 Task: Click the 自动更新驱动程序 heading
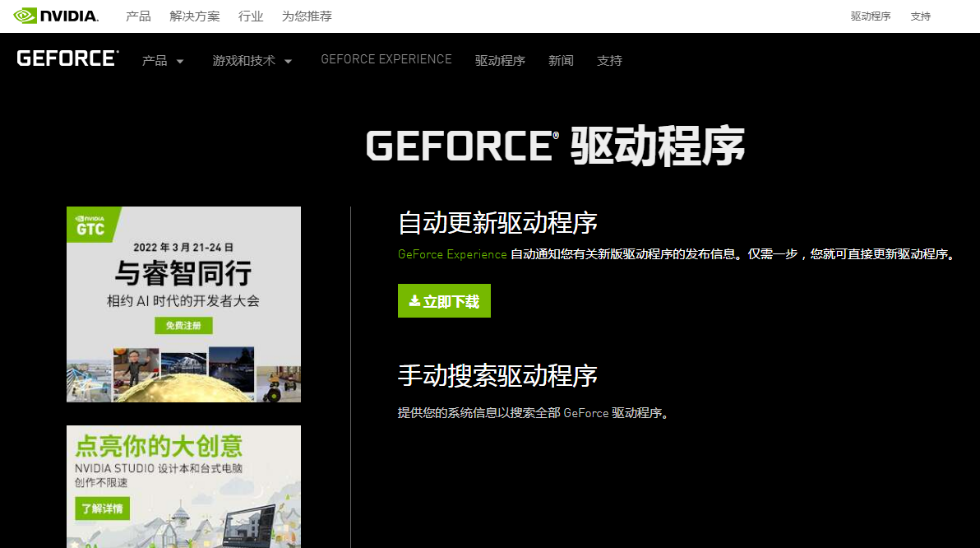click(497, 223)
